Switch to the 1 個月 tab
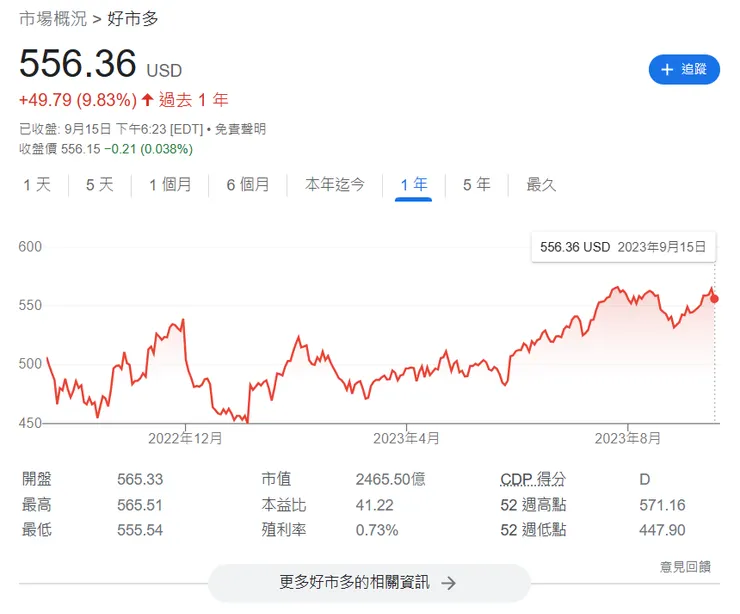 pos(170,185)
